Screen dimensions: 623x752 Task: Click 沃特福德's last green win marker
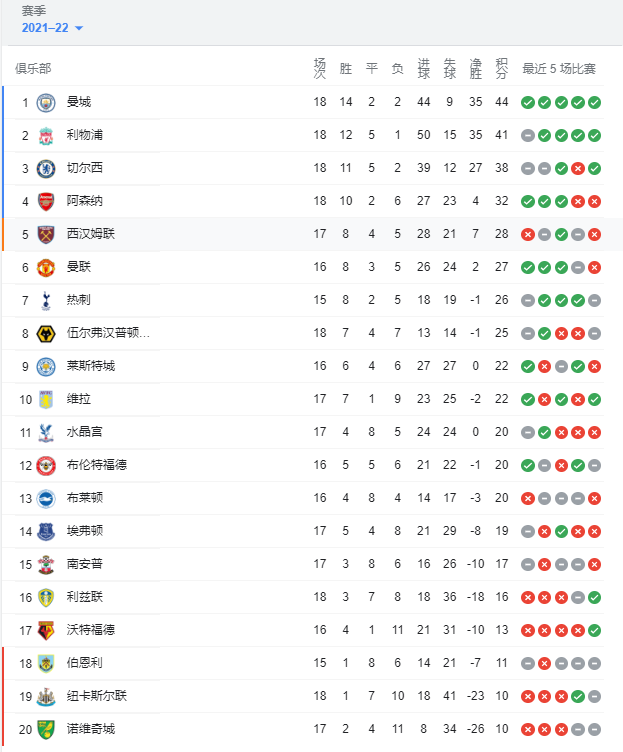coord(594,631)
